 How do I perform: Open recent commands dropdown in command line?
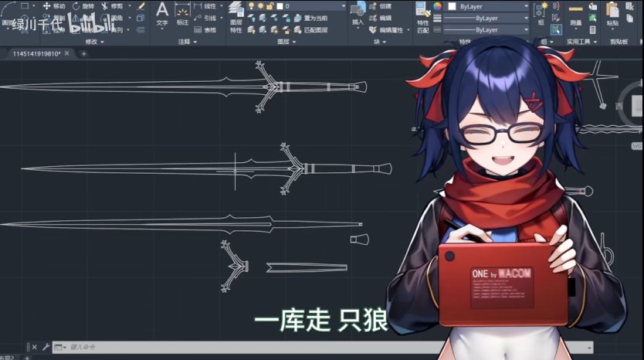coord(60,348)
